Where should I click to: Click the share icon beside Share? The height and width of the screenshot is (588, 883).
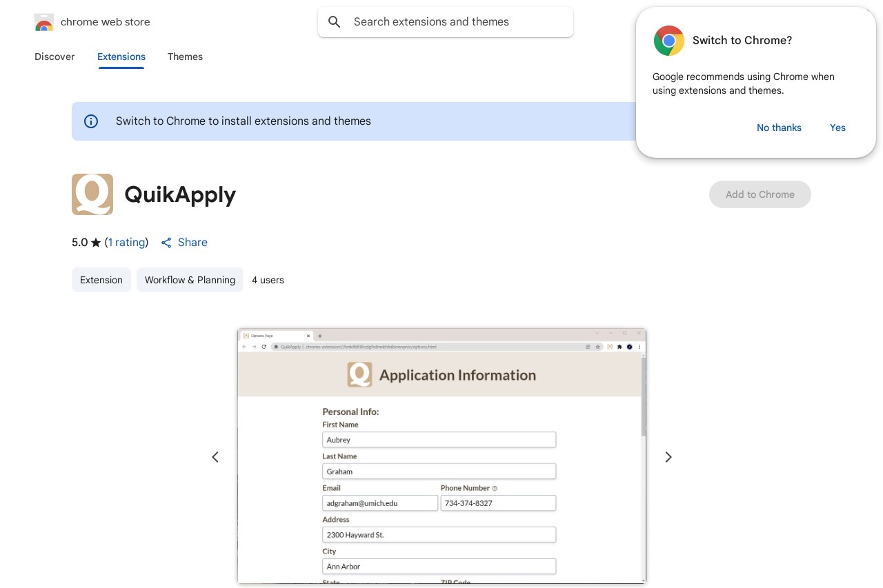click(x=166, y=243)
